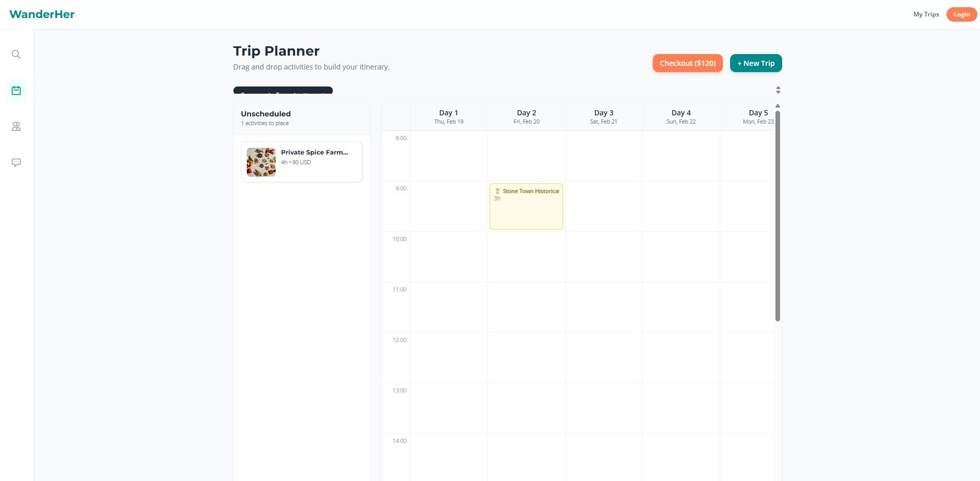Select the Day 3 Sat, Feb 21 header

click(x=603, y=116)
